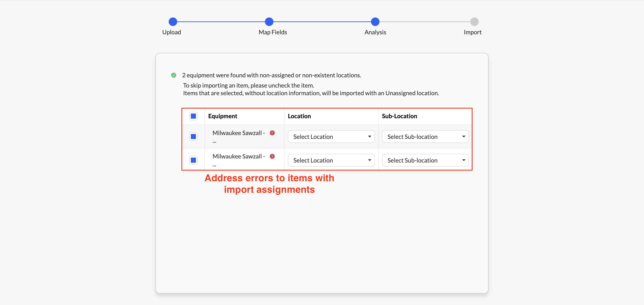The height and width of the screenshot is (305, 644).
Task: Uncheck the second Milwaukee Sawzall row
Action: coord(193,160)
